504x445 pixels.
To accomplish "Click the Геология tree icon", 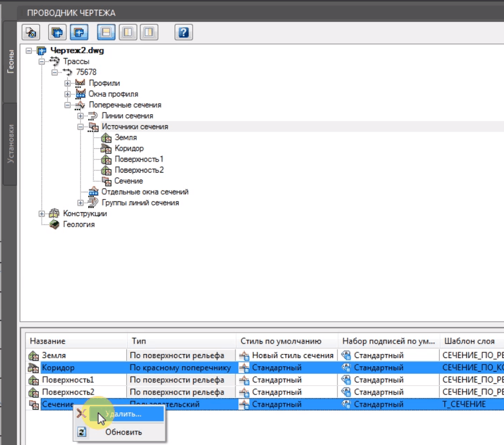I will (54, 224).
